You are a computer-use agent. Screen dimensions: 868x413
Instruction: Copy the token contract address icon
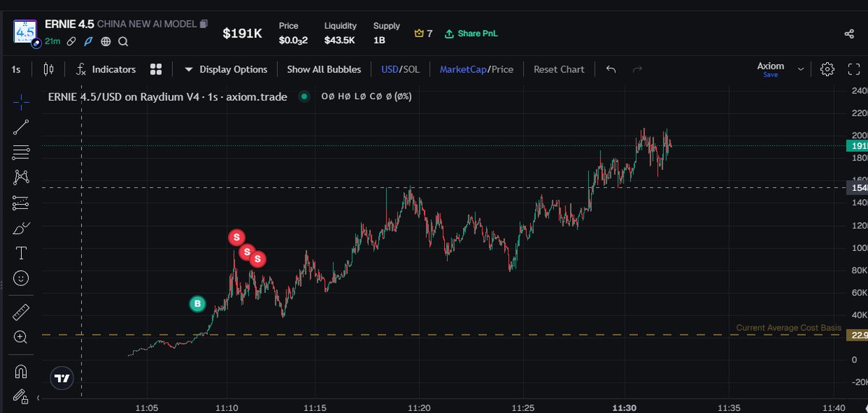204,24
